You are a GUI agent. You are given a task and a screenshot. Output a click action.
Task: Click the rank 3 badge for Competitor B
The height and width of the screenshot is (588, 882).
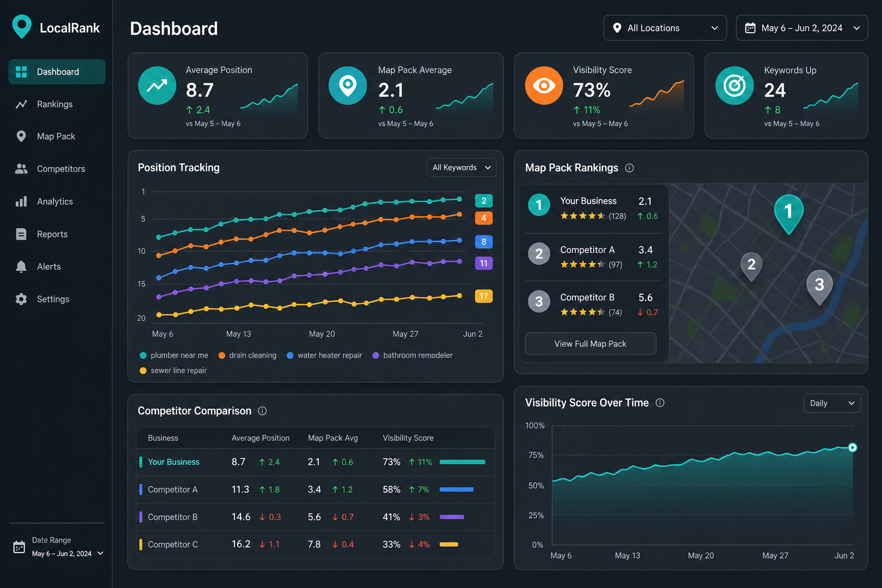click(x=539, y=301)
